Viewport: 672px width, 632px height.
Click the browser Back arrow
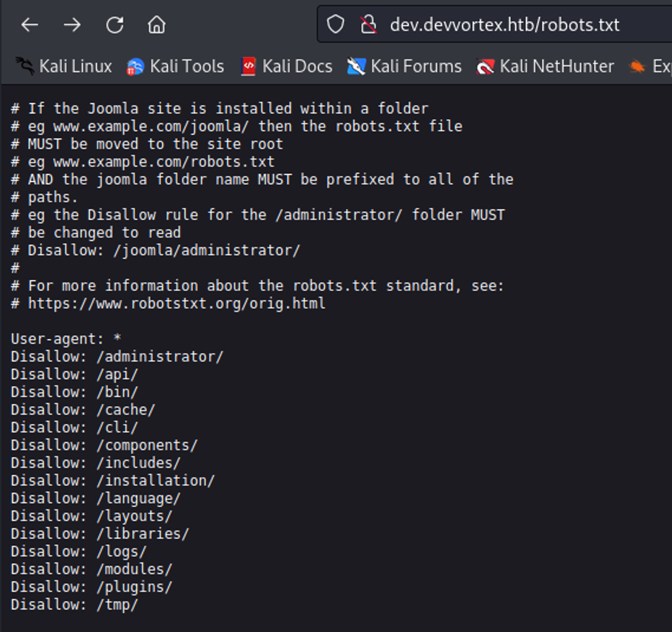pos(29,25)
